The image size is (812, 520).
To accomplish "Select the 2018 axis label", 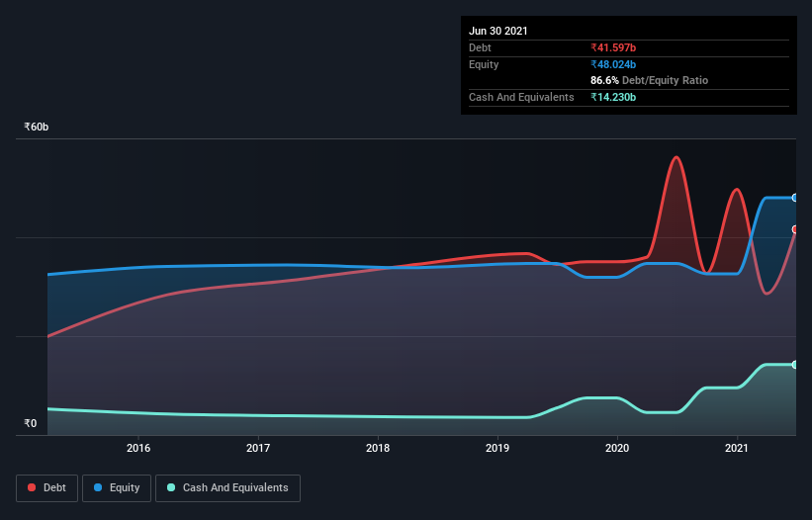I will (378, 448).
